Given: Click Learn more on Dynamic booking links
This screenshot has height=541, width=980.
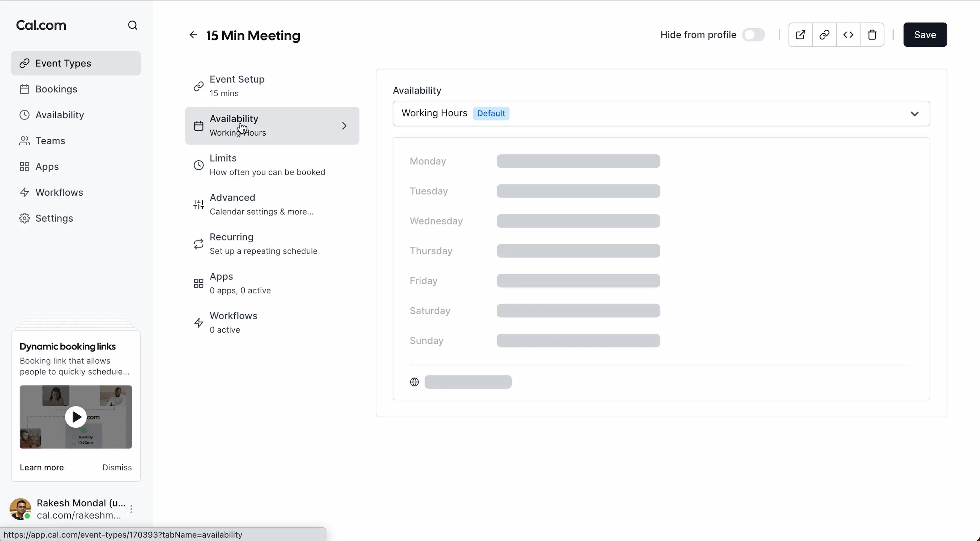Looking at the screenshot, I should tap(42, 467).
